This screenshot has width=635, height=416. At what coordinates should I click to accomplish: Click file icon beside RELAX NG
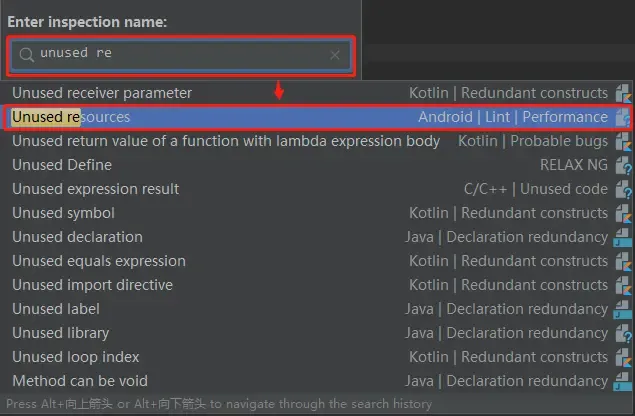point(623,165)
